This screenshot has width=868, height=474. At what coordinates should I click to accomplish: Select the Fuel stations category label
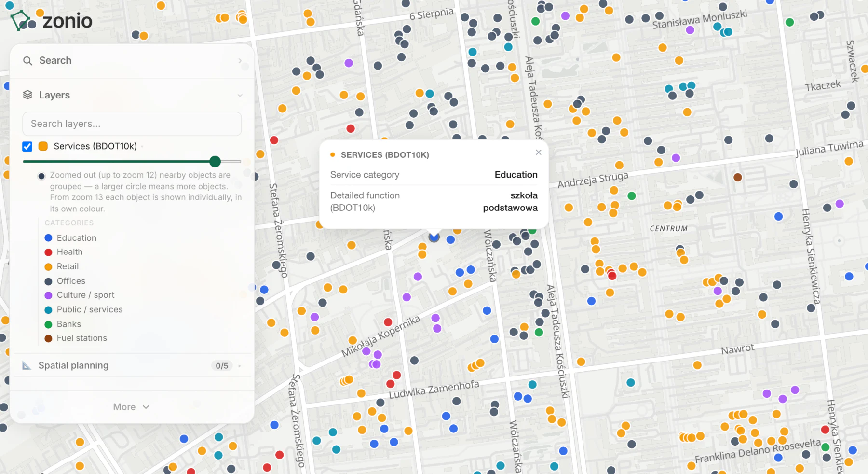(82, 338)
